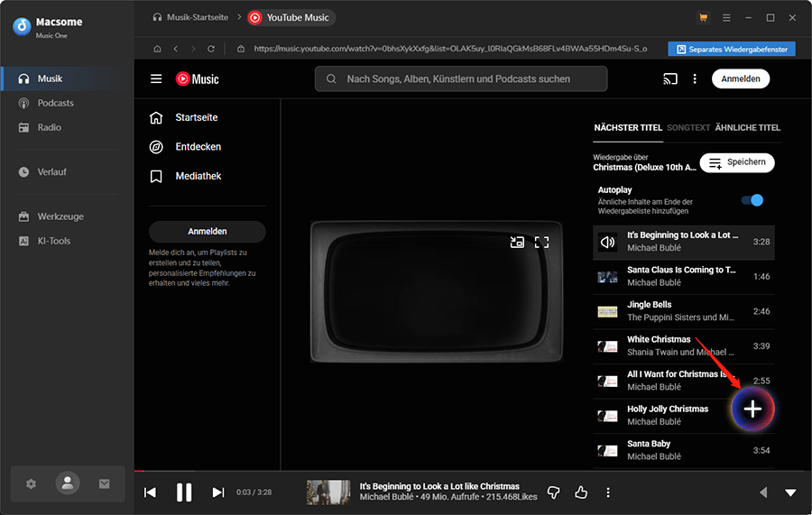Click the Jingle Bells thumbnail

(607, 311)
